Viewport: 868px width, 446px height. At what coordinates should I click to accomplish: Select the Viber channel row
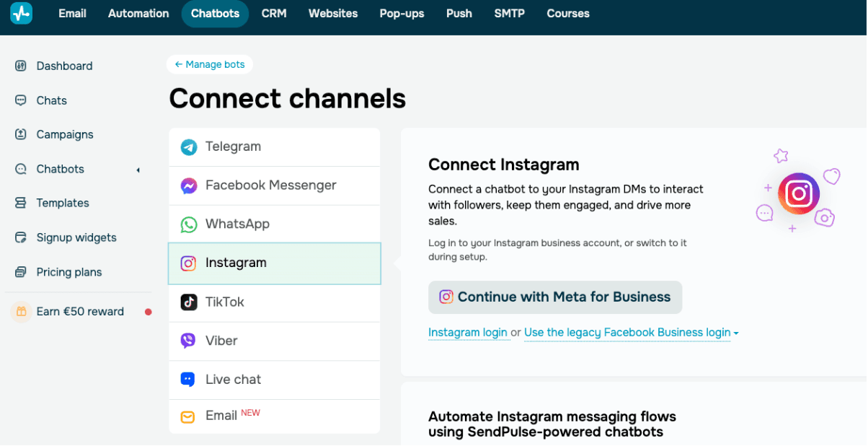point(274,341)
